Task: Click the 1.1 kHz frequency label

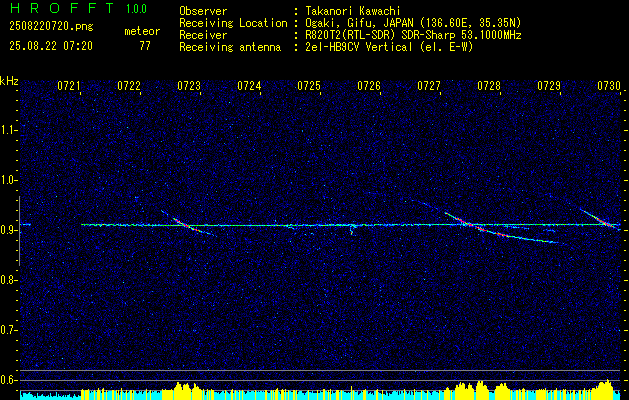Action: (x=7, y=130)
